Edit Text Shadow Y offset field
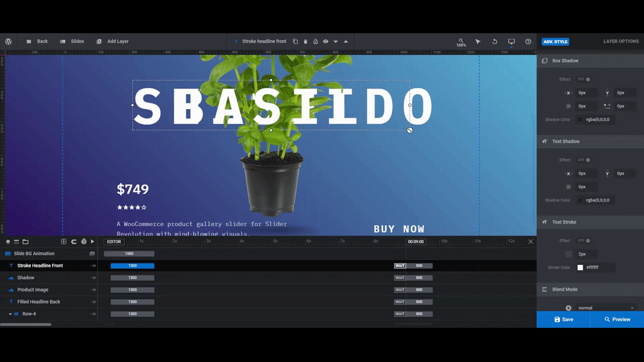The image size is (644, 362). [x=625, y=173]
